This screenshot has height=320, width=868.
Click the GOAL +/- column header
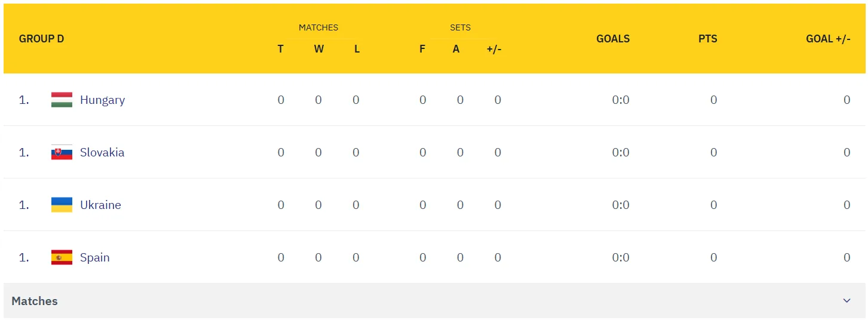[828, 39]
